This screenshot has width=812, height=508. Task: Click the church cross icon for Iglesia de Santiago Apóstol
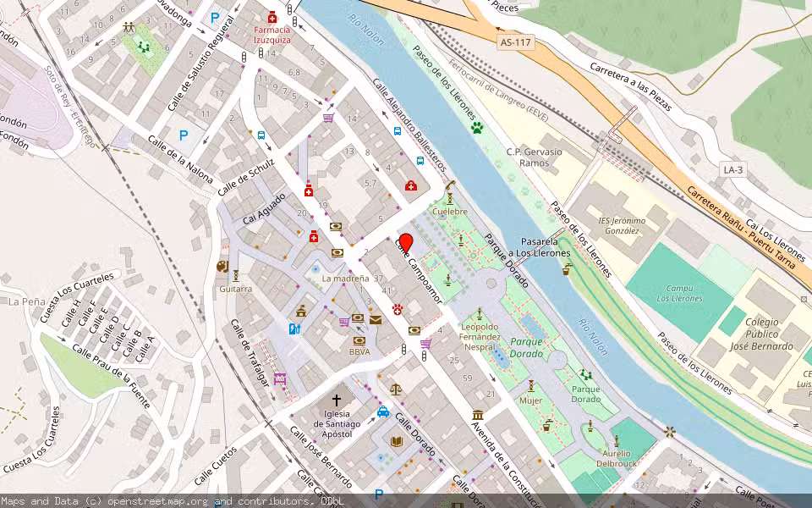point(337,400)
